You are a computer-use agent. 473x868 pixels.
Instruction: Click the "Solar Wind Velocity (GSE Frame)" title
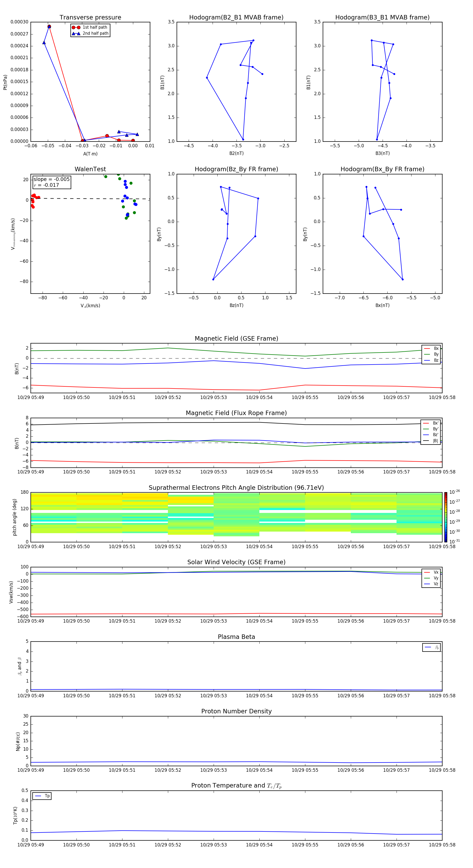[x=236, y=562]
